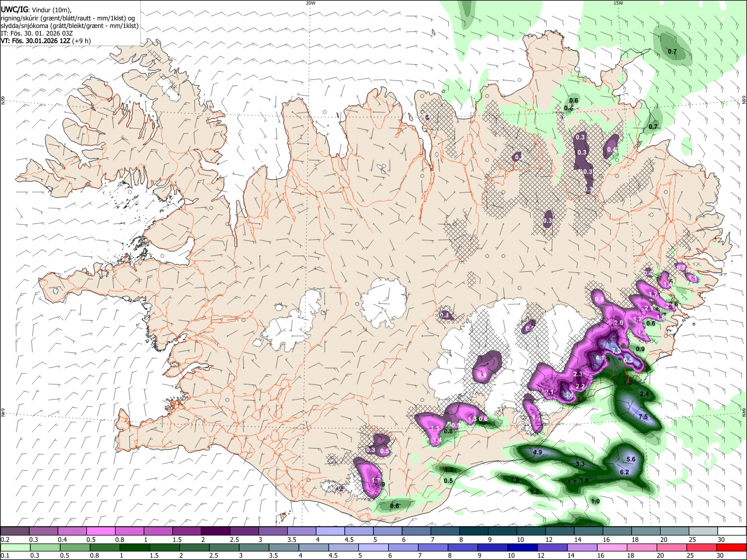Click the '7.5' rain value offshore
Image resolution: width=747 pixels, height=560 pixels.
click(x=643, y=416)
